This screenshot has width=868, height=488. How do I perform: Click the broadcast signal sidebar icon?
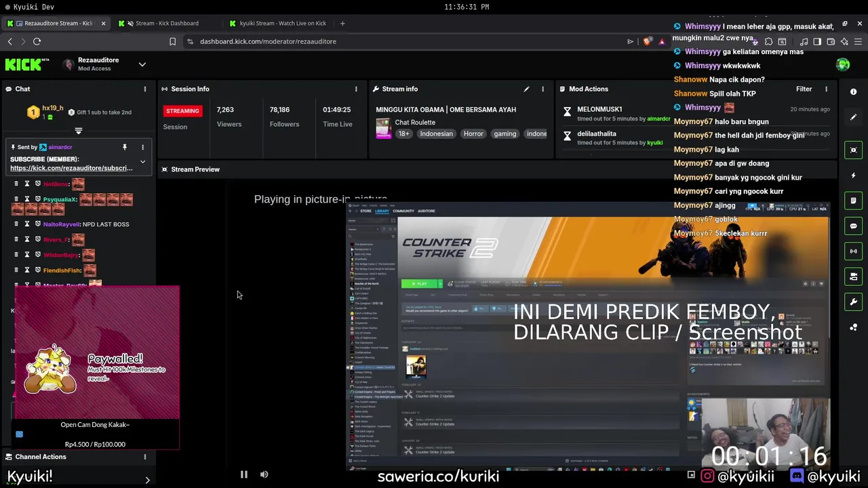[x=853, y=251]
